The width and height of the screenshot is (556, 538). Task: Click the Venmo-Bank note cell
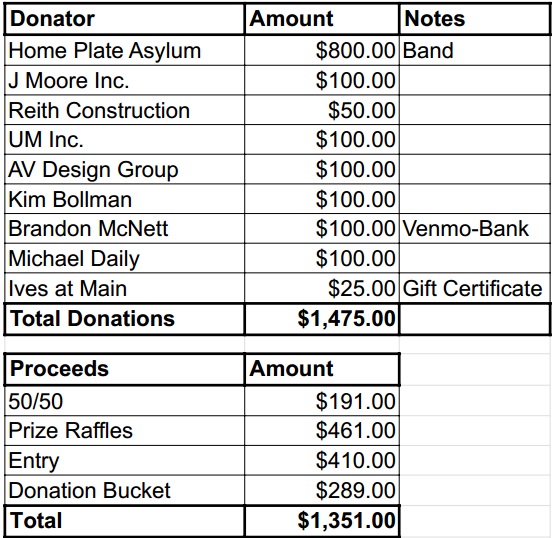[475, 229]
